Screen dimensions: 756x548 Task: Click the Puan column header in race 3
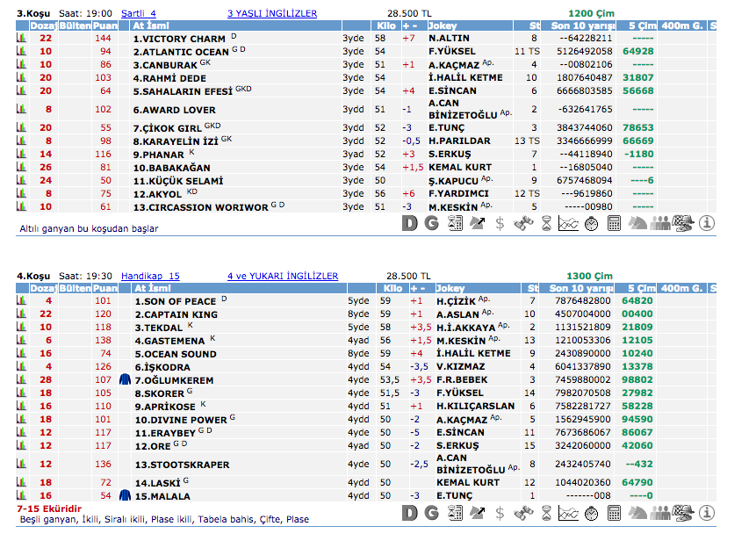coord(104,26)
